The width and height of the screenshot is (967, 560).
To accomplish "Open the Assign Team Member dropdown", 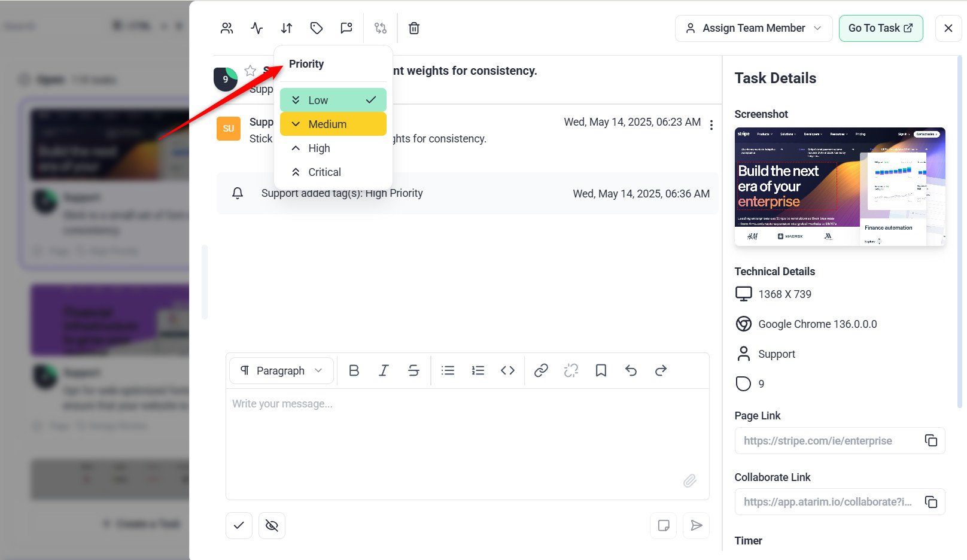I will pos(753,28).
